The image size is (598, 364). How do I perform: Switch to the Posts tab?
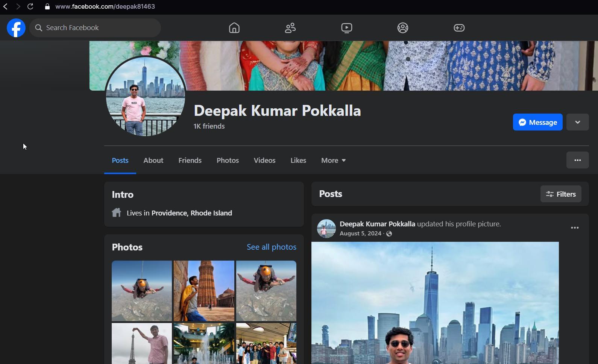120,161
